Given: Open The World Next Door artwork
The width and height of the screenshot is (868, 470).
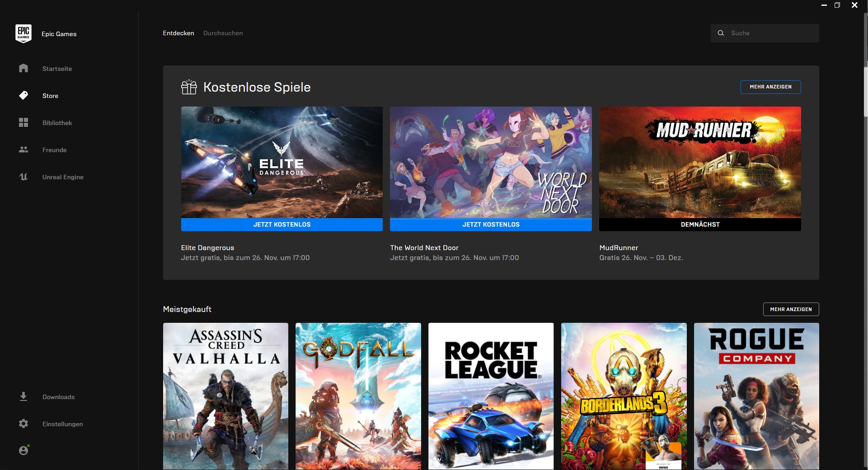Looking at the screenshot, I should 491,162.
